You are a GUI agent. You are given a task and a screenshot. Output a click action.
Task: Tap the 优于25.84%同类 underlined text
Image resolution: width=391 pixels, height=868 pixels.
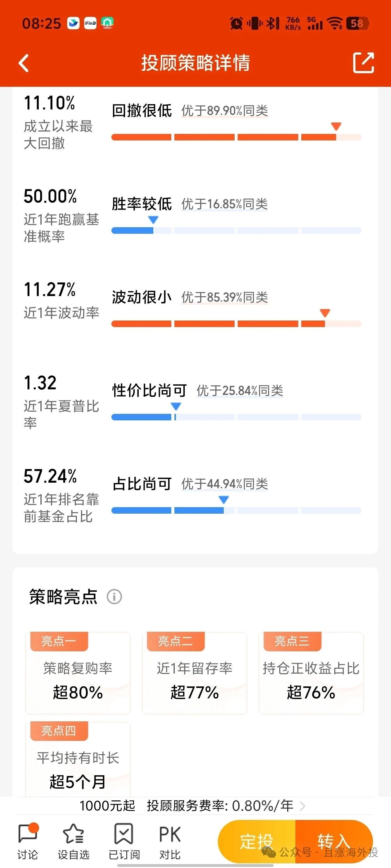(240, 391)
